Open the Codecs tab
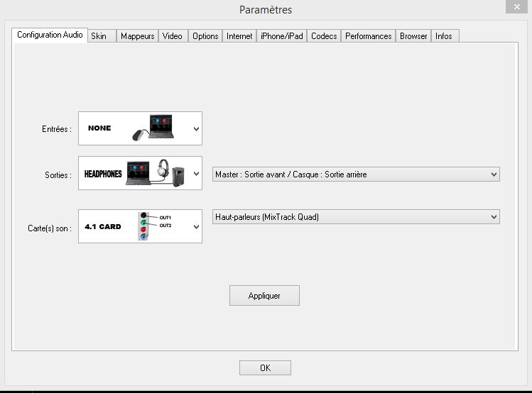Viewport: 532px width, 393px height. pyautogui.click(x=324, y=36)
